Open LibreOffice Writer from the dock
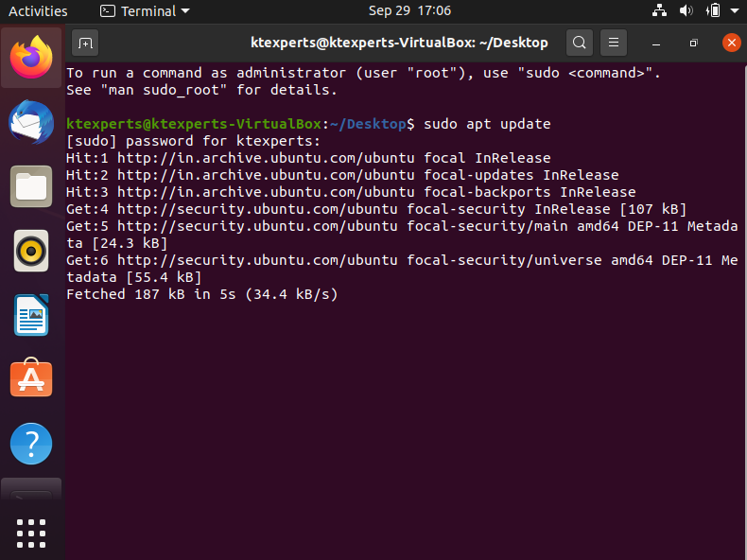 (x=31, y=315)
